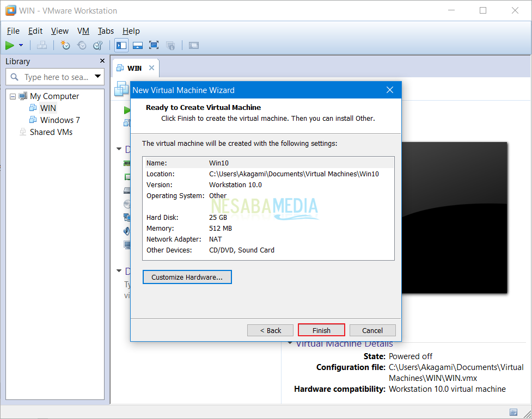
Task: Select the Network Adapter: NAT row
Action: 270,239
